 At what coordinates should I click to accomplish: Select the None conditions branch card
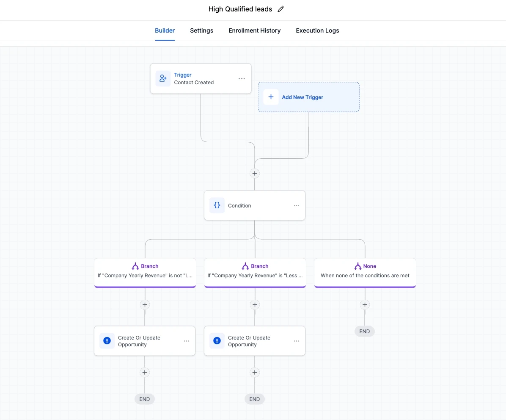[x=365, y=273]
